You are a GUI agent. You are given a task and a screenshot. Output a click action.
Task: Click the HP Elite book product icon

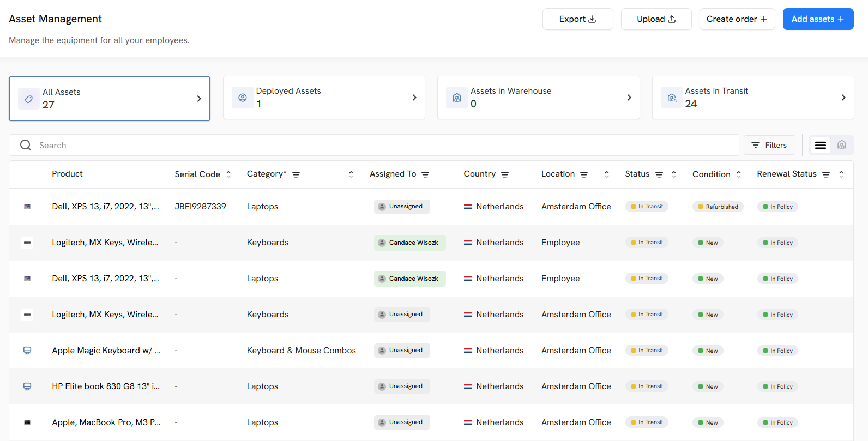click(x=27, y=386)
